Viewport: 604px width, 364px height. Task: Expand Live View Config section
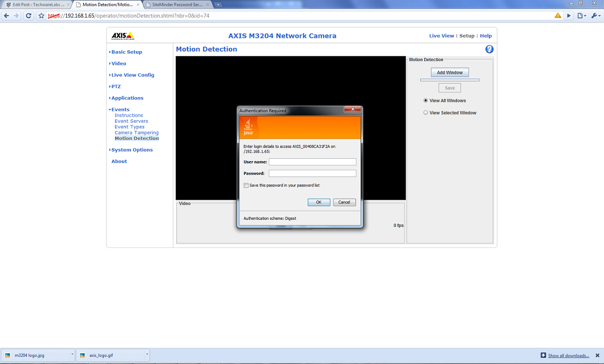click(132, 75)
